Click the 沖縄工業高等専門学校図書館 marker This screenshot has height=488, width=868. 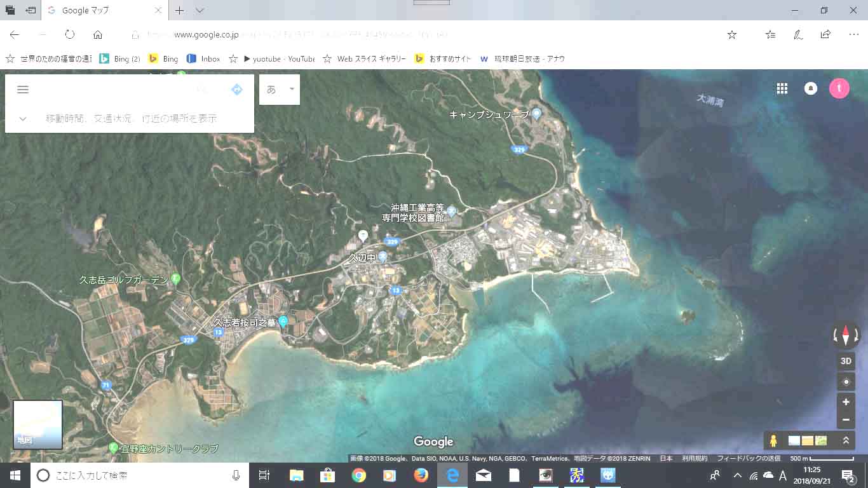tap(452, 211)
